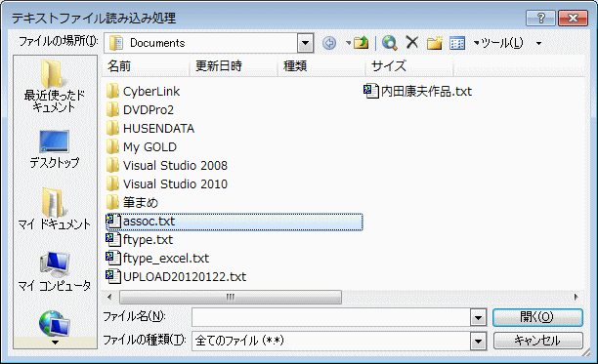Click the 開く(O) button
The height and width of the screenshot is (364, 598).
tap(537, 317)
